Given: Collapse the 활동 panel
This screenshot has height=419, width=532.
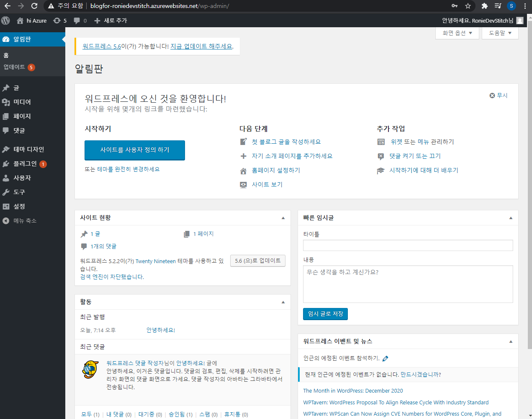Looking at the screenshot, I should click(x=283, y=302).
